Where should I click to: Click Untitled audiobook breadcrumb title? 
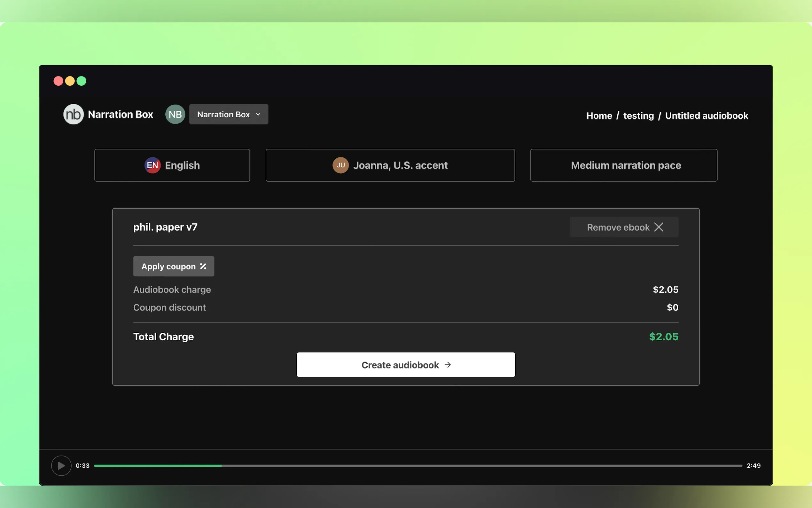coord(706,115)
